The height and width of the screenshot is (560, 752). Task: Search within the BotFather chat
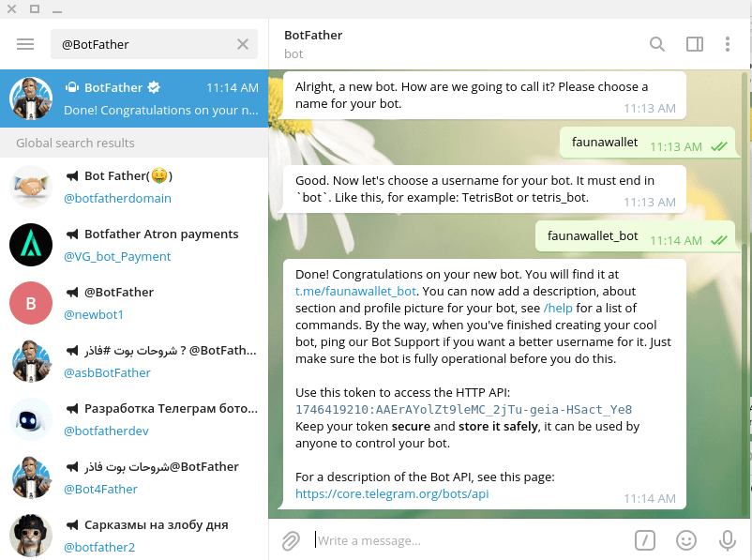(657, 44)
